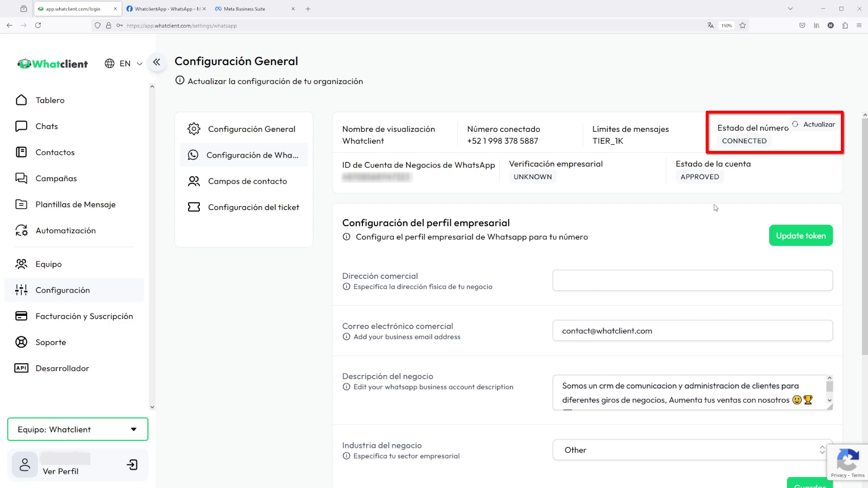Click the bookmark star icon
This screenshot has width=868, height=488.
[742, 25]
